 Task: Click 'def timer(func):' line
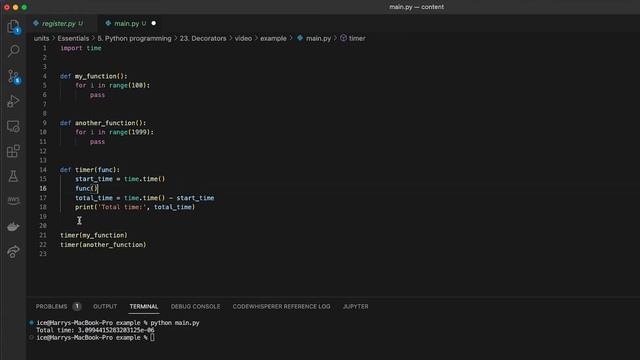click(90, 170)
